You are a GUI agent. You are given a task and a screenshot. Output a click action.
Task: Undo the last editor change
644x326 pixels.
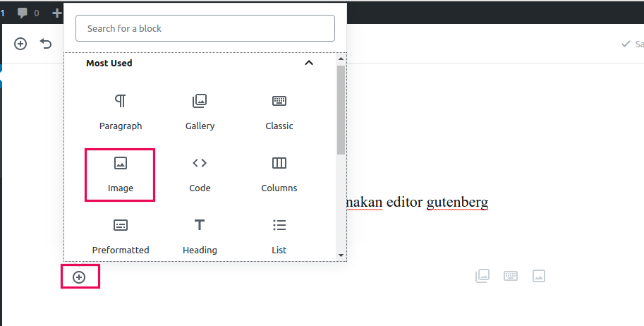point(46,44)
